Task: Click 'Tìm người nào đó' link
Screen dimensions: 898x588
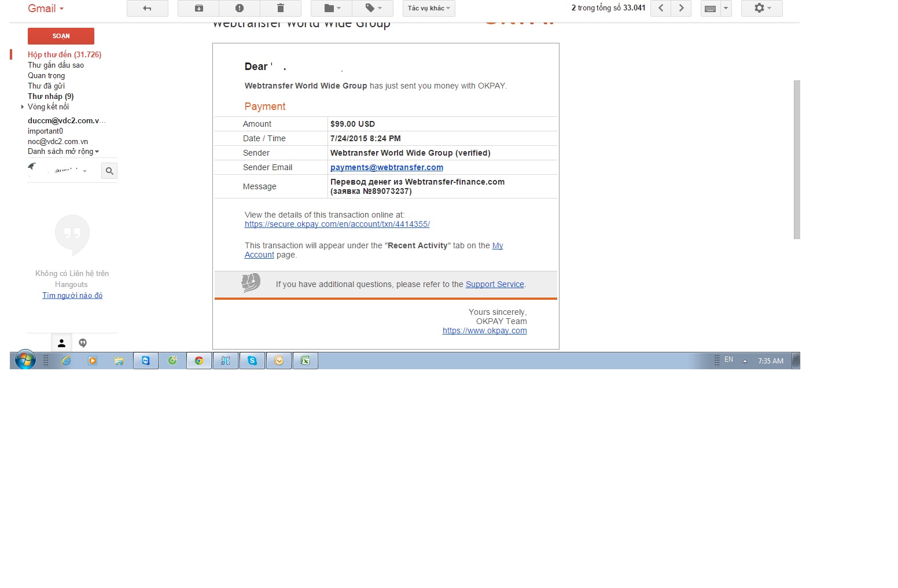Action: tap(72, 295)
